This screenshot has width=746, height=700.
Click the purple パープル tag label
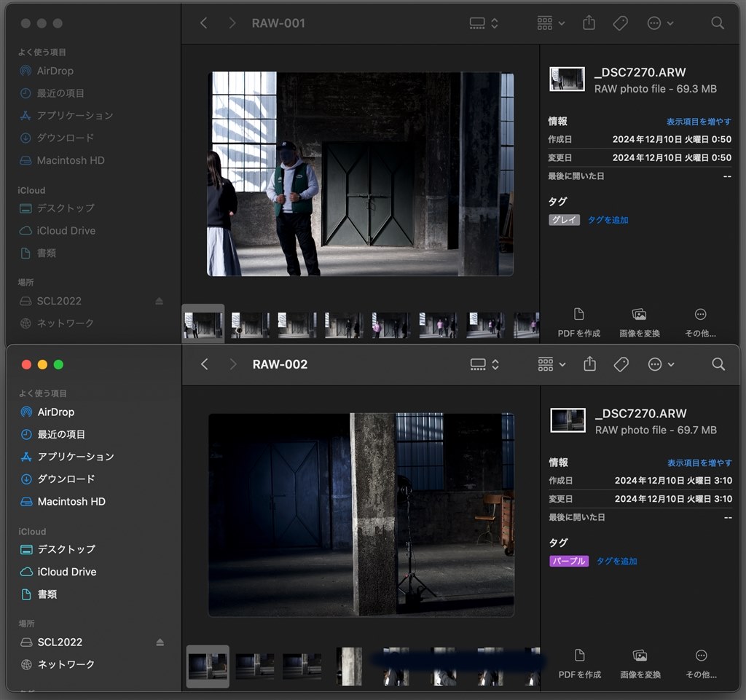coord(569,561)
